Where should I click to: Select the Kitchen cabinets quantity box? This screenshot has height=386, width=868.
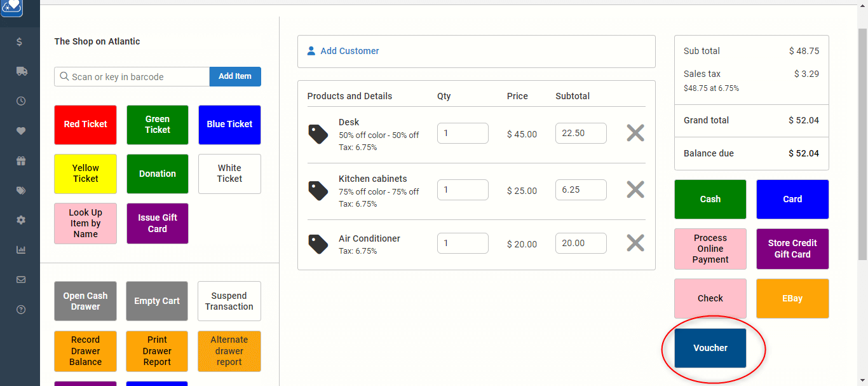click(463, 190)
